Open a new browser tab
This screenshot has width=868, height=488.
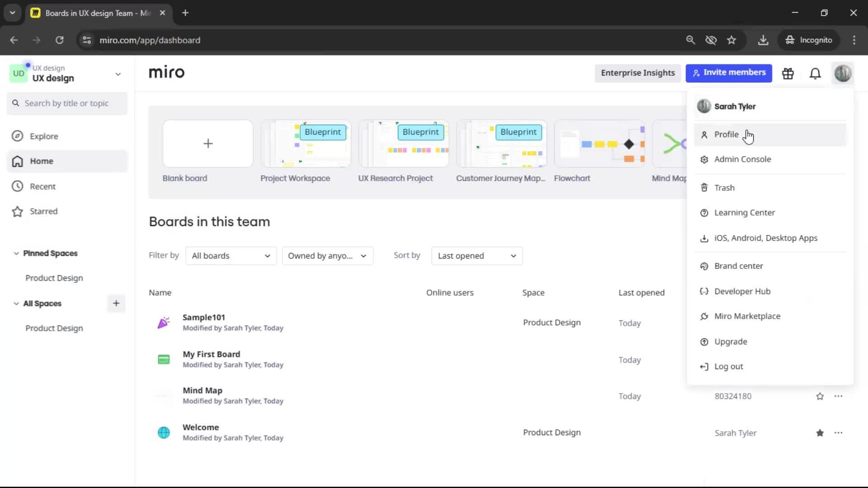[x=185, y=13]
